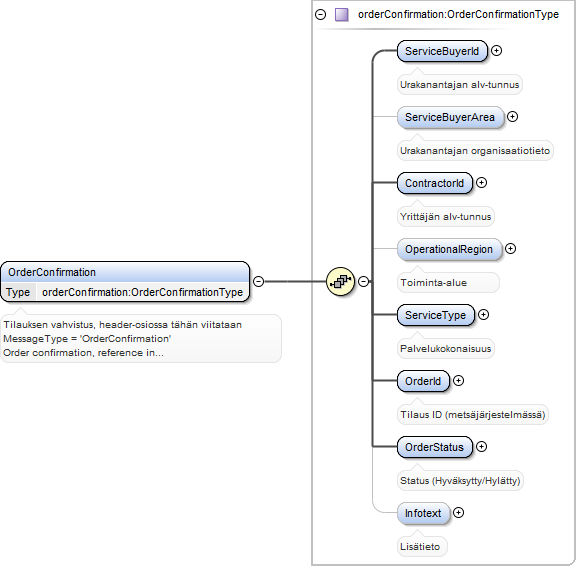Click the Type value orderConfirmation:OrderConfirmationType
The width and height of the screenshot is (577, 567).
click(142, 292)
